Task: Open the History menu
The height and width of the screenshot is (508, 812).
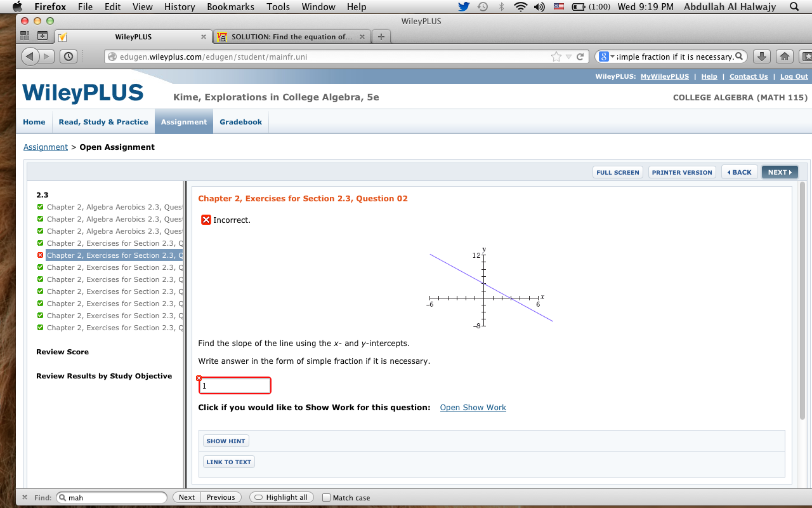Action: point(180,7)
